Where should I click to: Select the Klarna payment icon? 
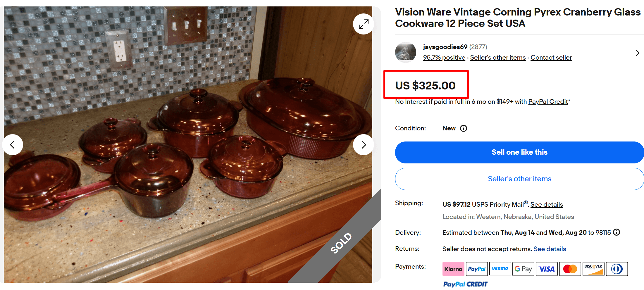453,269
